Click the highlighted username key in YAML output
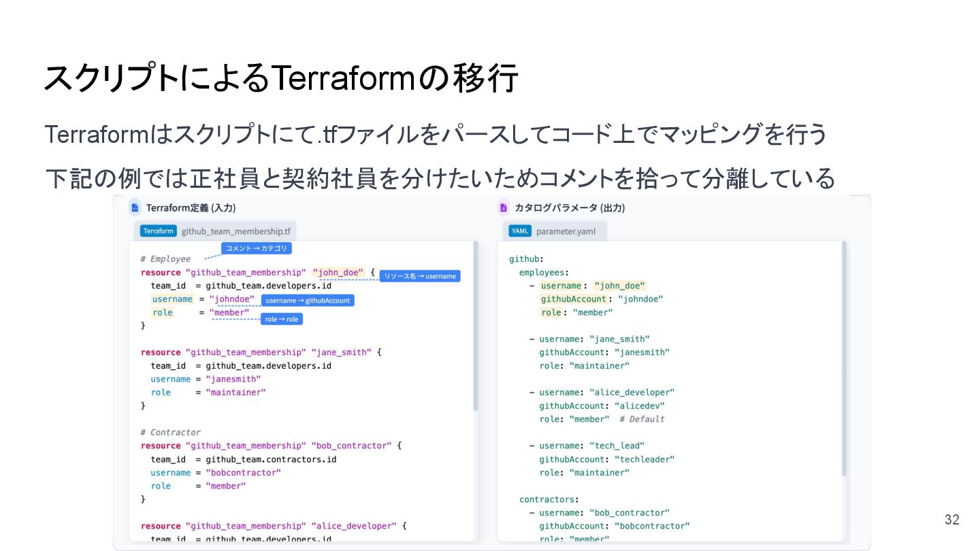Viewport: 980px width, 551px height. [561, 286]
